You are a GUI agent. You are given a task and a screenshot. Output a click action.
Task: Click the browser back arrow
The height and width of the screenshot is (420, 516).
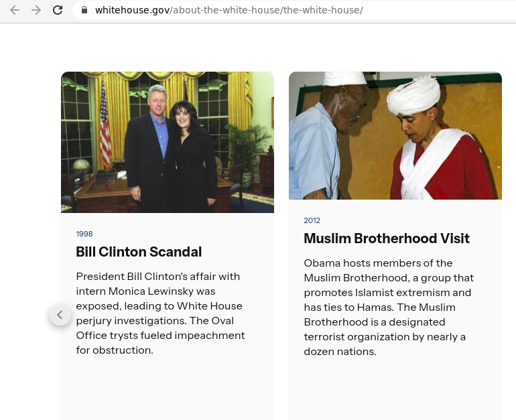pyautogui.click(x=15, y=10)
